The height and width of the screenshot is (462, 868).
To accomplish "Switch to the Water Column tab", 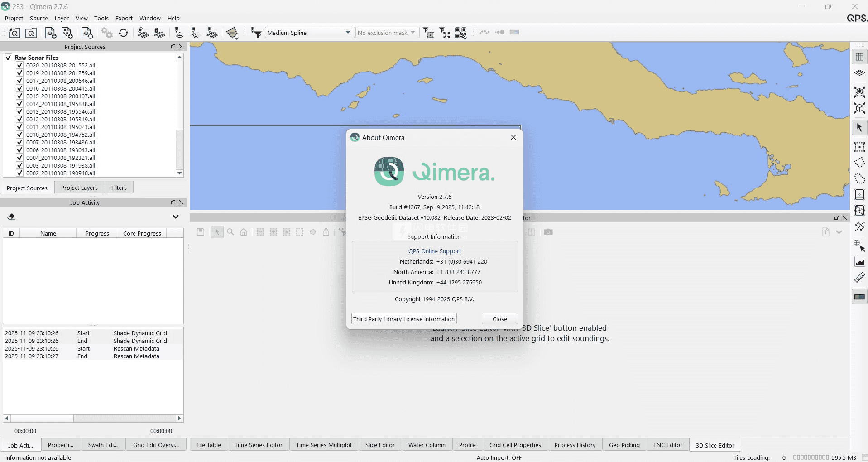I will click(427, 445).
